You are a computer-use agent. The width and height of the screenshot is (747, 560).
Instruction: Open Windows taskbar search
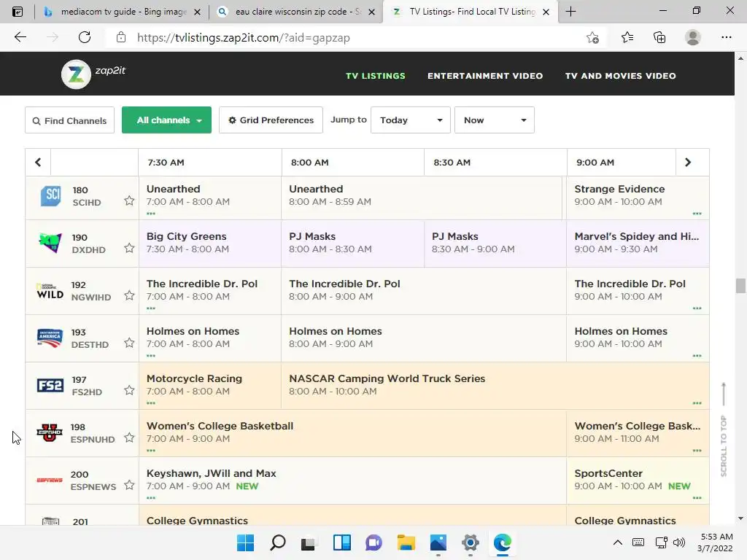pyautogui.click(x=278, y=542)
